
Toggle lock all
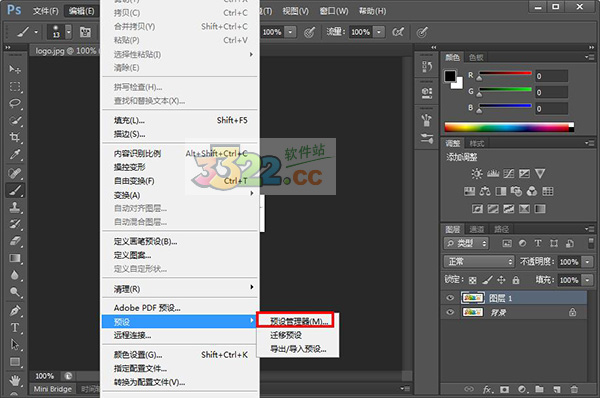pyautogui.click(x=516, y=280)
